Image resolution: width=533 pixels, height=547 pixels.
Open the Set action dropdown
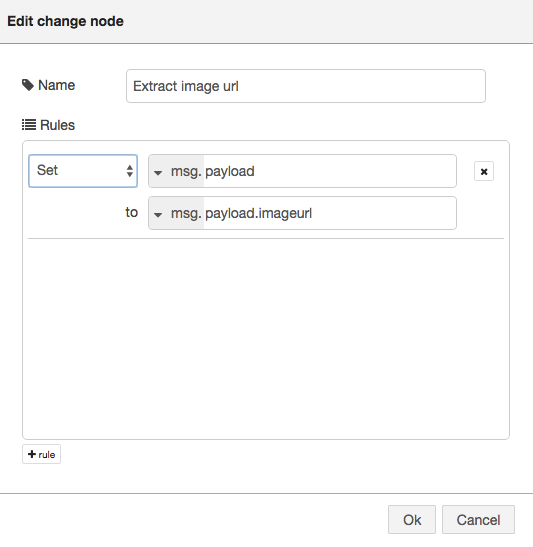pyautogui.click(x=83, y=171)
